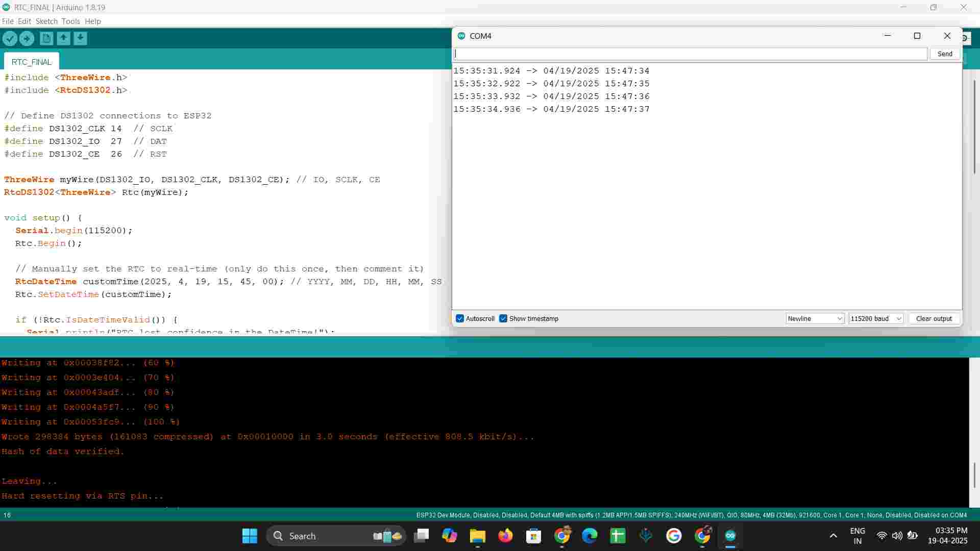Click the 'Serial.begin(115200);' code line
Image resolution: width=980 pixels, height=551 pixels.
pyautogui.click(x=73, y=231)
